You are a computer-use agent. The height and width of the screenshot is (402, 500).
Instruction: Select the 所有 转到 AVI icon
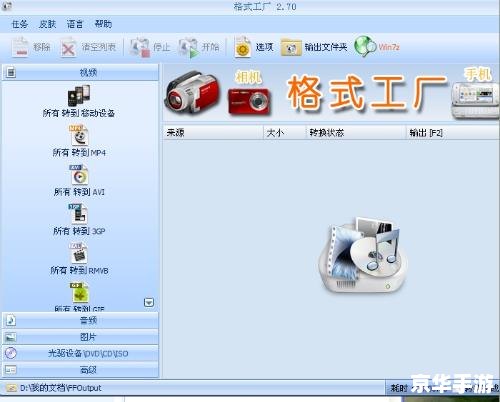pos(79,174)
